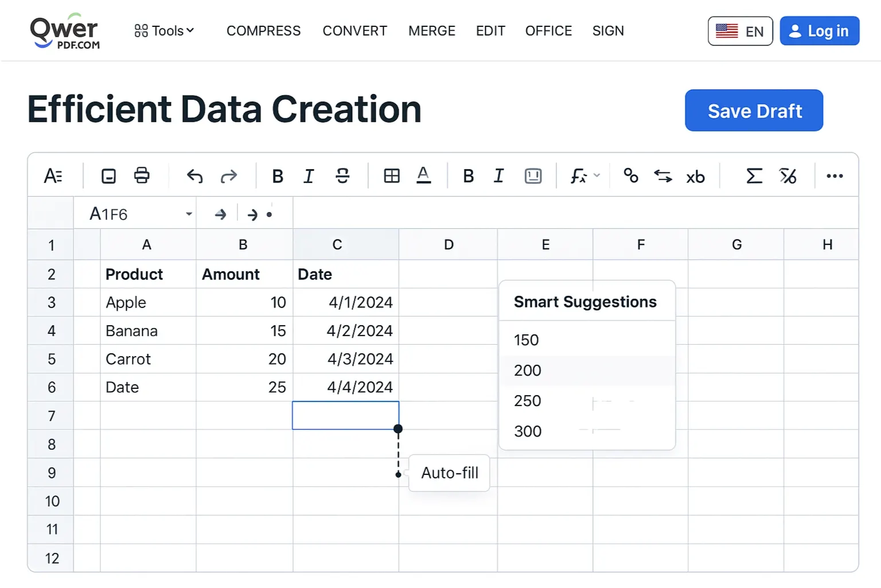Click the first right arrow in the formula bar

click(x=220, y=215)
